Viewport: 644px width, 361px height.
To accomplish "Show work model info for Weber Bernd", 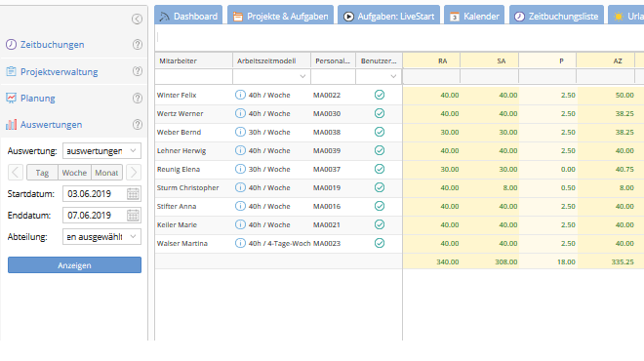I will (x=240, y=132).
